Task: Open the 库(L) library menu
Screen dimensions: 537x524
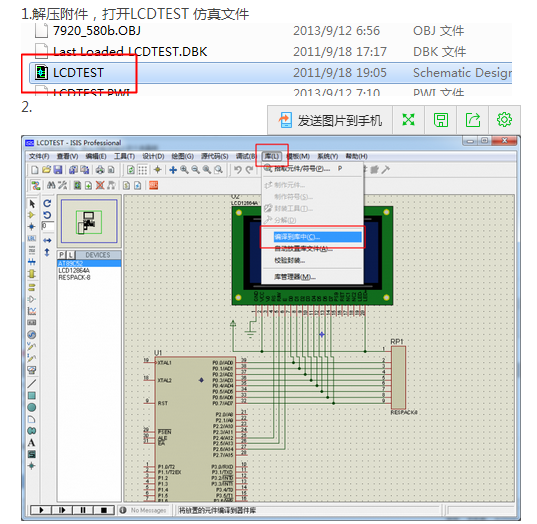Action: pos(272,156)
